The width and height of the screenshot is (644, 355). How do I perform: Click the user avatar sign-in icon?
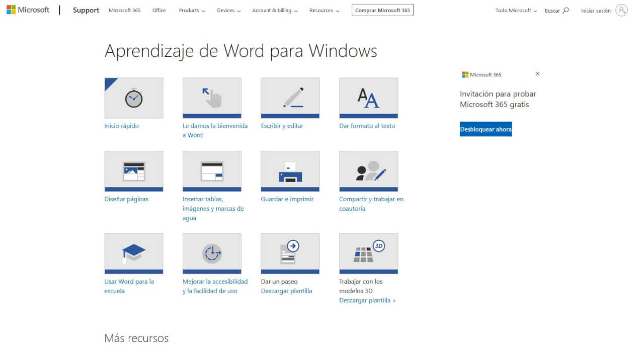tap(621, 10)
